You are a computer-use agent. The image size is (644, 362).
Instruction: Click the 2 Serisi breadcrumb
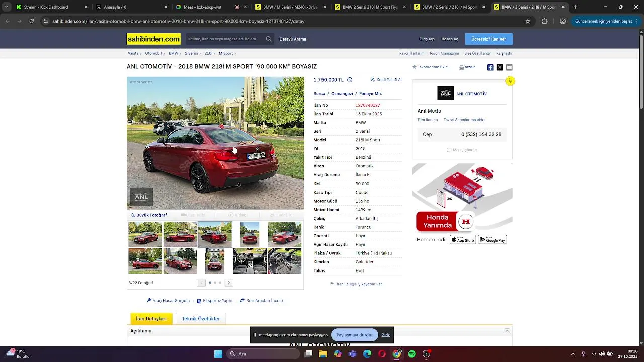[x=191, y=53]
